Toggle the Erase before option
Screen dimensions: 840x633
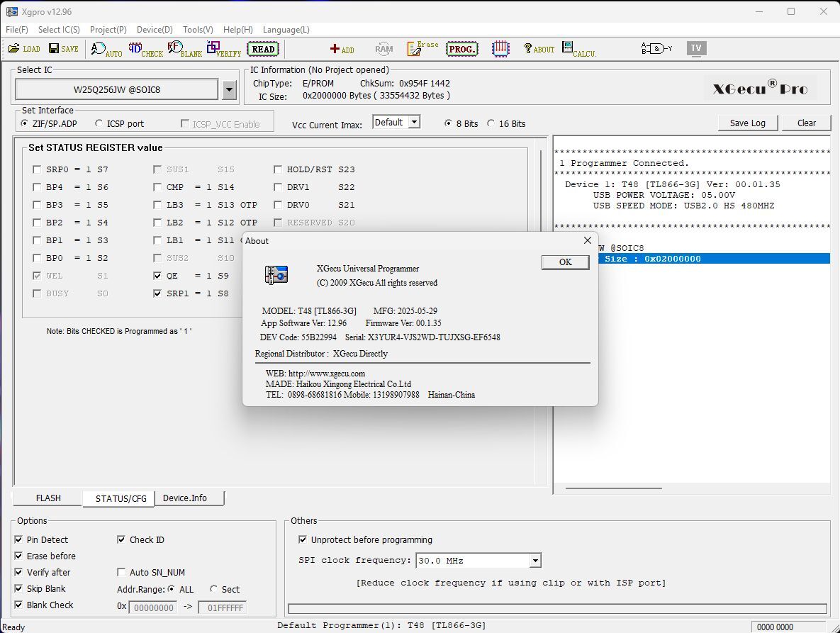tap(18, 556)
